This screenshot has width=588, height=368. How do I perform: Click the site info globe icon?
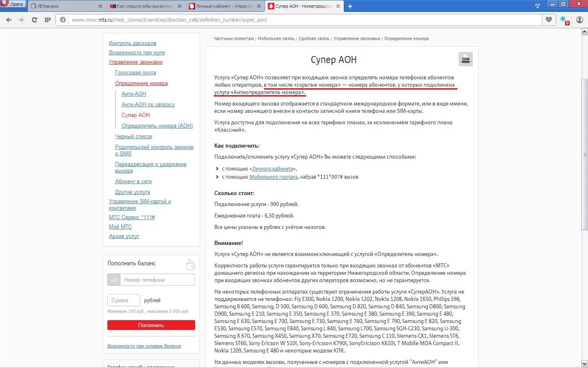pyautogui.click(x=63, y=20)
